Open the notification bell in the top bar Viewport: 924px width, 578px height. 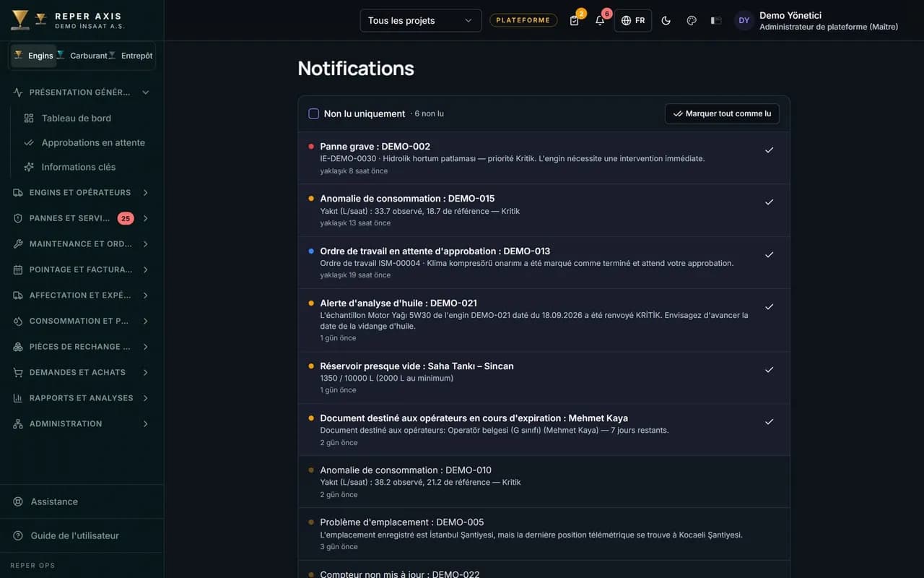tap(600, 20)
